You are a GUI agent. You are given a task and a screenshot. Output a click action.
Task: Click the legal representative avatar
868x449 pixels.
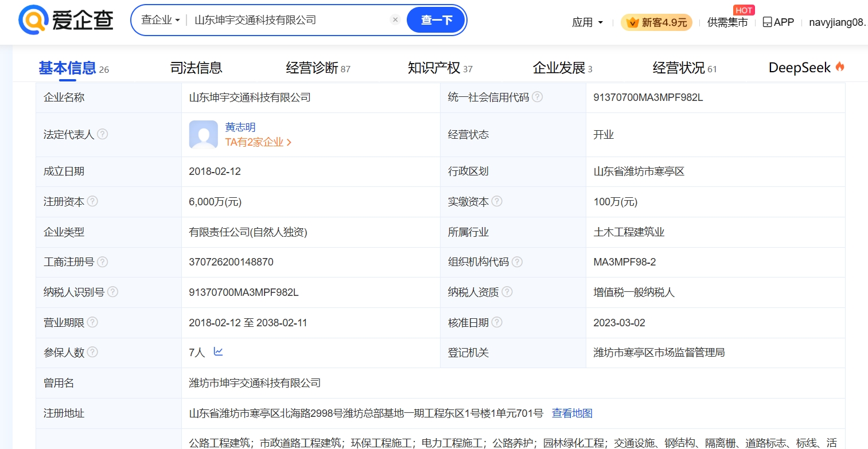pos(204,135)
